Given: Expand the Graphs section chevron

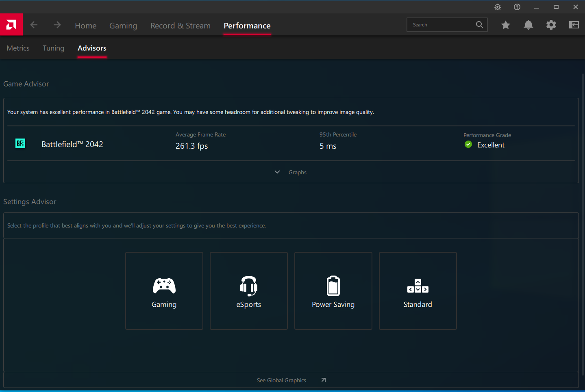Looking at the screenshot, I should (x=277, y=172).
